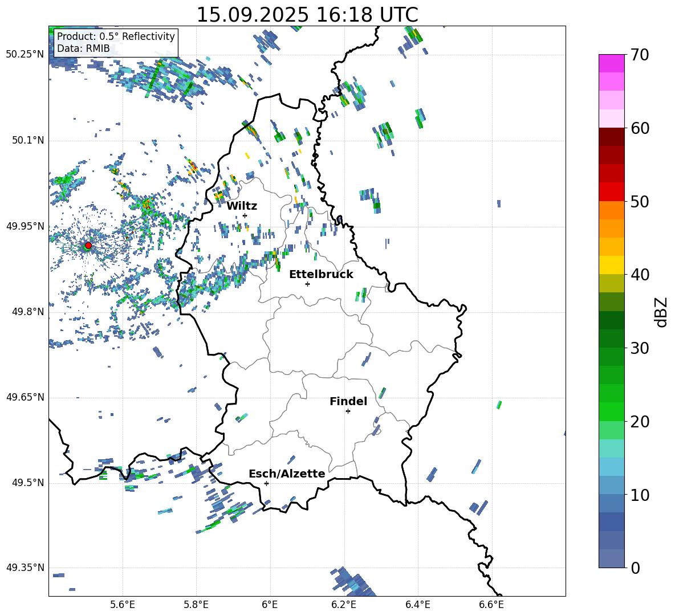
Task: Click the 6°E longitude label
Action: (x=270, y=605)
